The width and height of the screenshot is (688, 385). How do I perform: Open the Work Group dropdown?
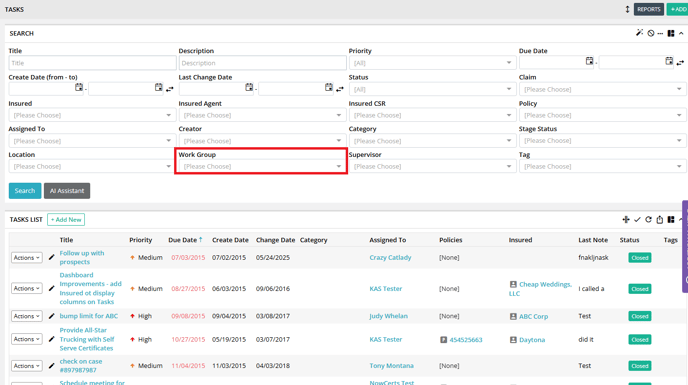[261, 166]
